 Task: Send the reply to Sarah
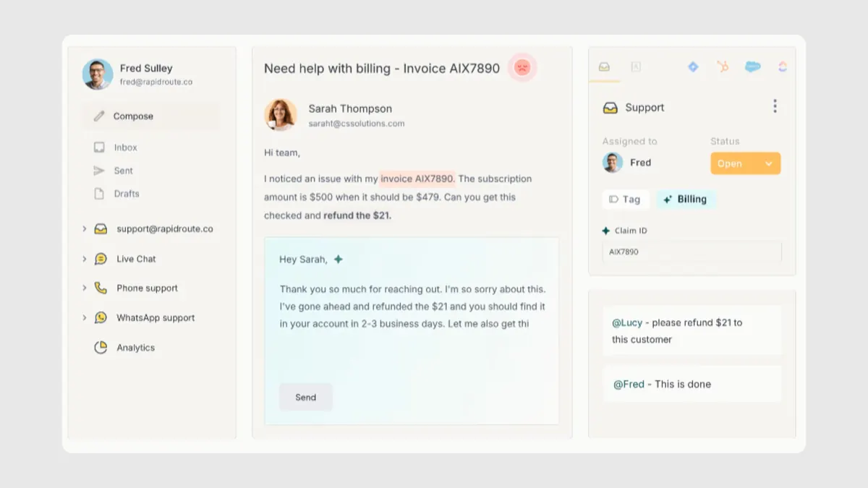click(306, 397)
